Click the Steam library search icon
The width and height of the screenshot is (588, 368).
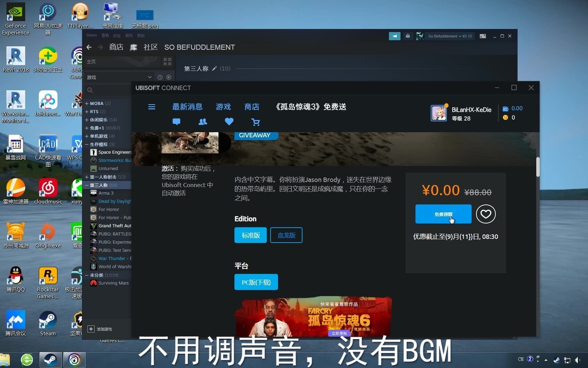click(90, 90)
